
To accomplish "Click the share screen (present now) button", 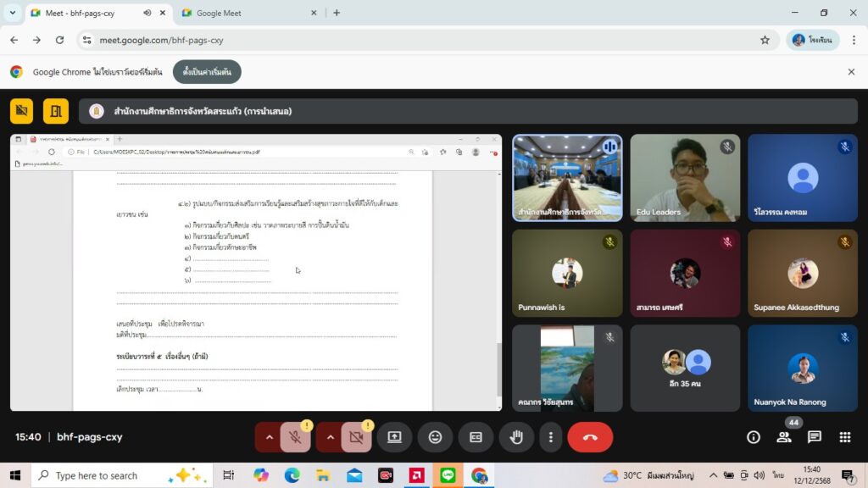I will point(394,437).
